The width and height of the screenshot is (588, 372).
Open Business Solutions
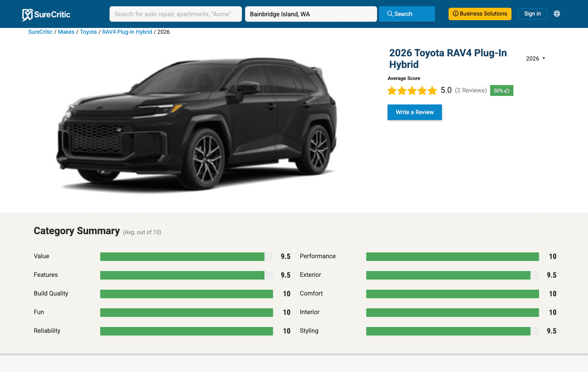click(480, 14)
